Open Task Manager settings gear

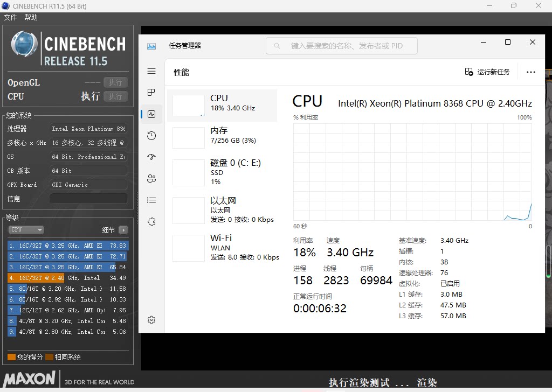[151, 319]
